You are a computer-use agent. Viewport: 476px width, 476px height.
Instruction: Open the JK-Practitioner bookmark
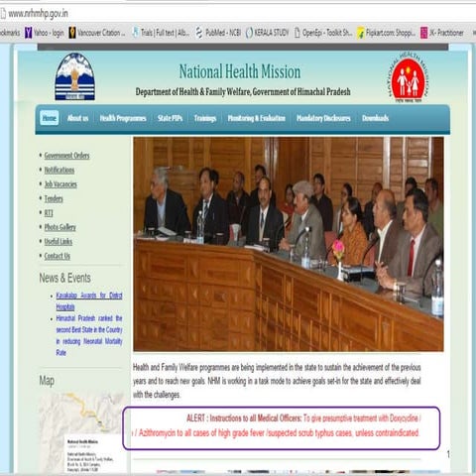coord(442,33)
